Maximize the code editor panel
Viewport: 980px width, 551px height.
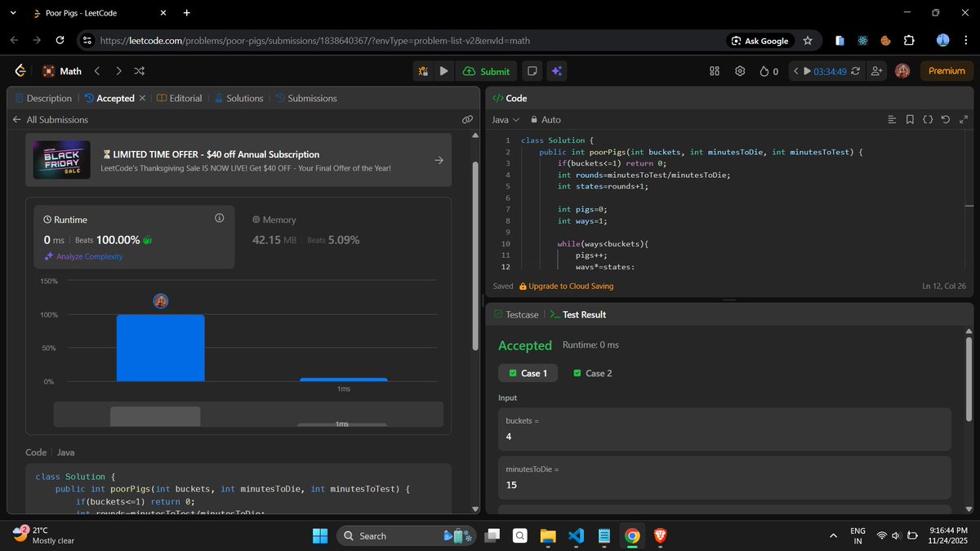(964, 119)
